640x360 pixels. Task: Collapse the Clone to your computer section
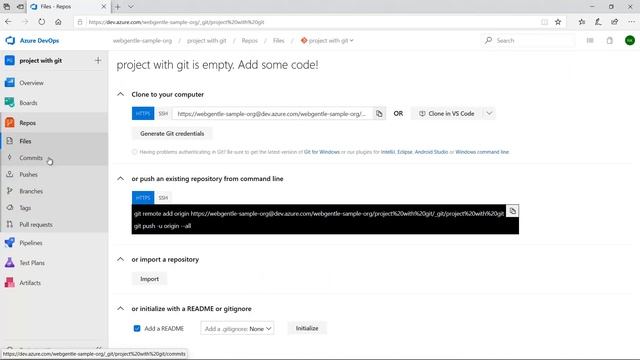[120, 94]
